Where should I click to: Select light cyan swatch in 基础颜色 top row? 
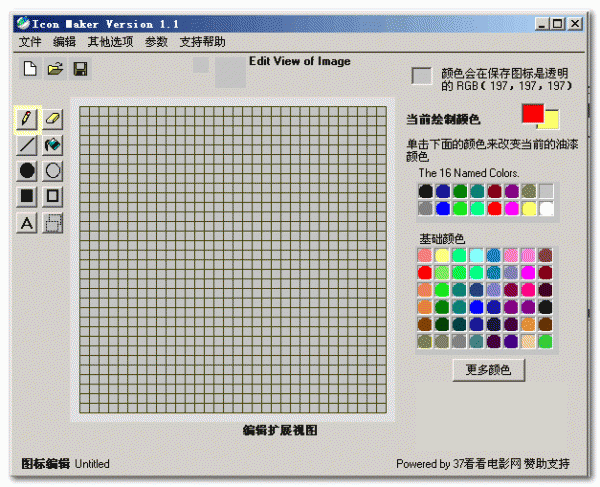pos(476,255)
